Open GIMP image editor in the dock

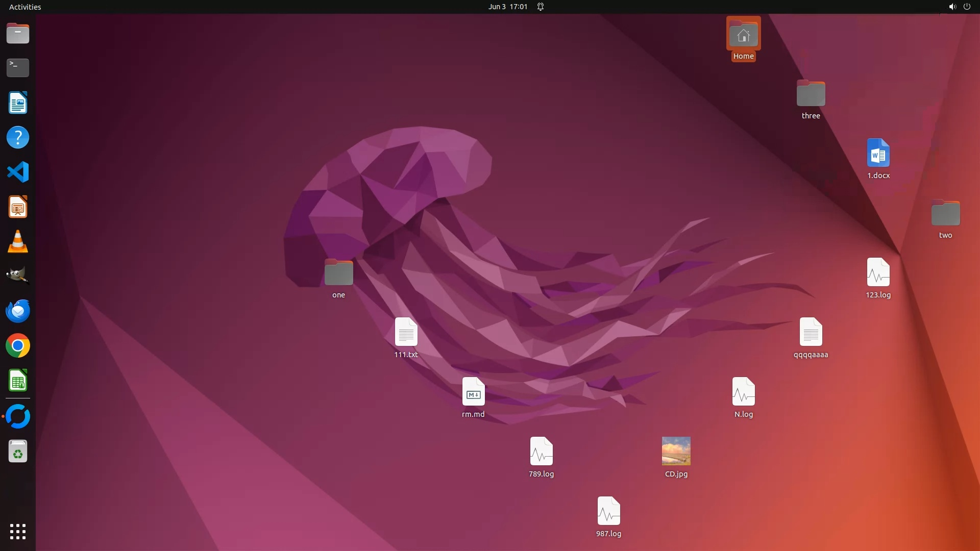18,276
